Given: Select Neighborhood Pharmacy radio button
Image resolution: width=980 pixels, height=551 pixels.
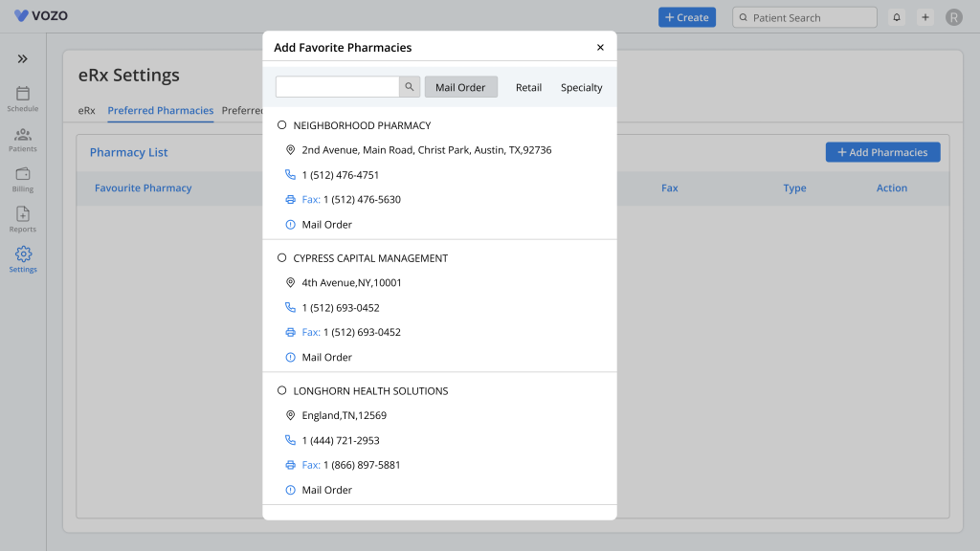Looking at the screenshot, I should [282, 125].
